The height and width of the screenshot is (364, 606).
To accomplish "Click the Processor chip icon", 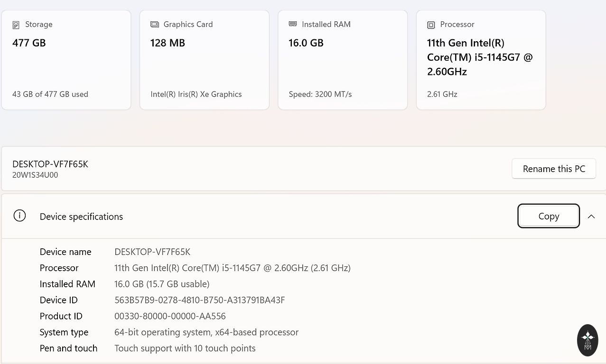I will click(431, 25).
